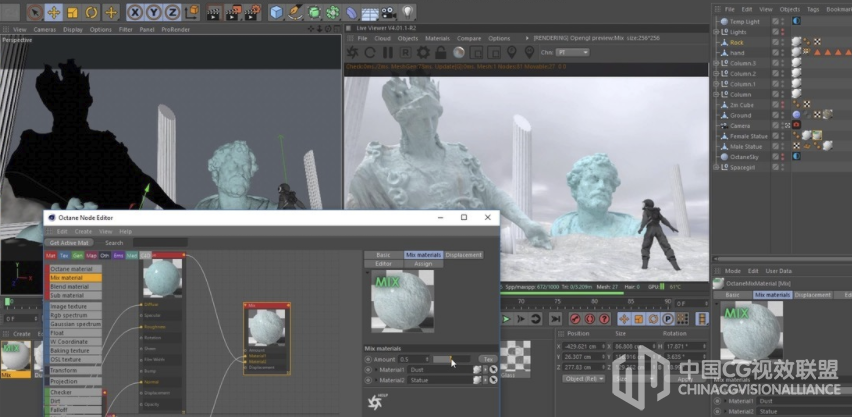The height and width of the screenshot is (417, 852).
Task: Toggle clay mode sphere in Live Viewer
Action: [459, 52]
